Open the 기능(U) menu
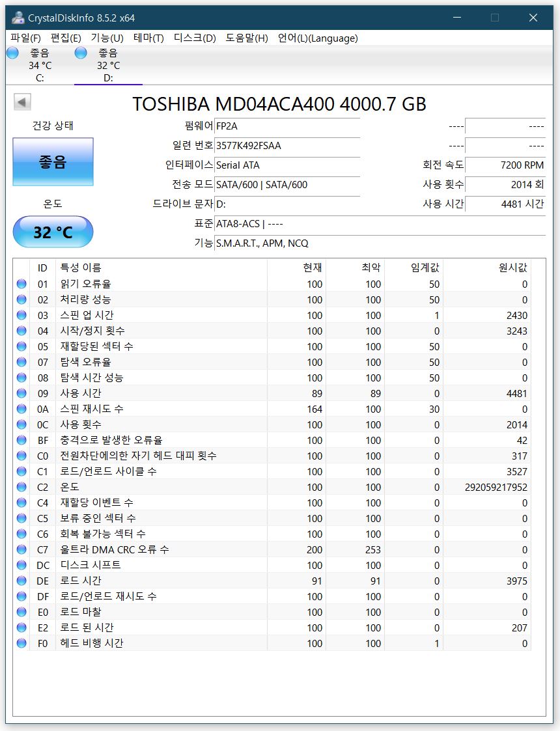 [107, 38]
